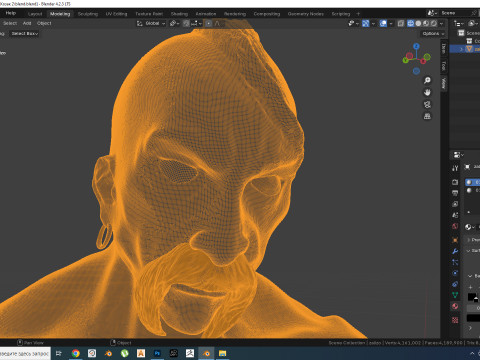Switch to rendered viewport shading
Viewport: 480px width, 360px height.
click(x=434, y=23)
